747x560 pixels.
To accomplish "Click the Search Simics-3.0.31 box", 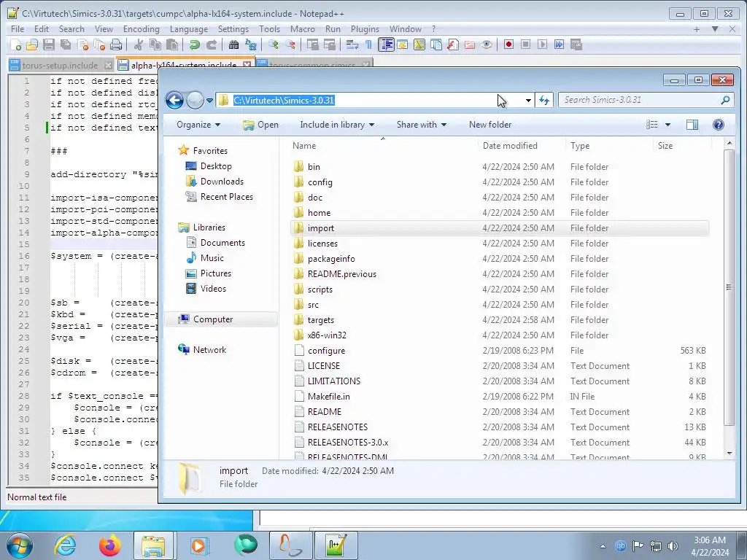I will pos(646,100).
